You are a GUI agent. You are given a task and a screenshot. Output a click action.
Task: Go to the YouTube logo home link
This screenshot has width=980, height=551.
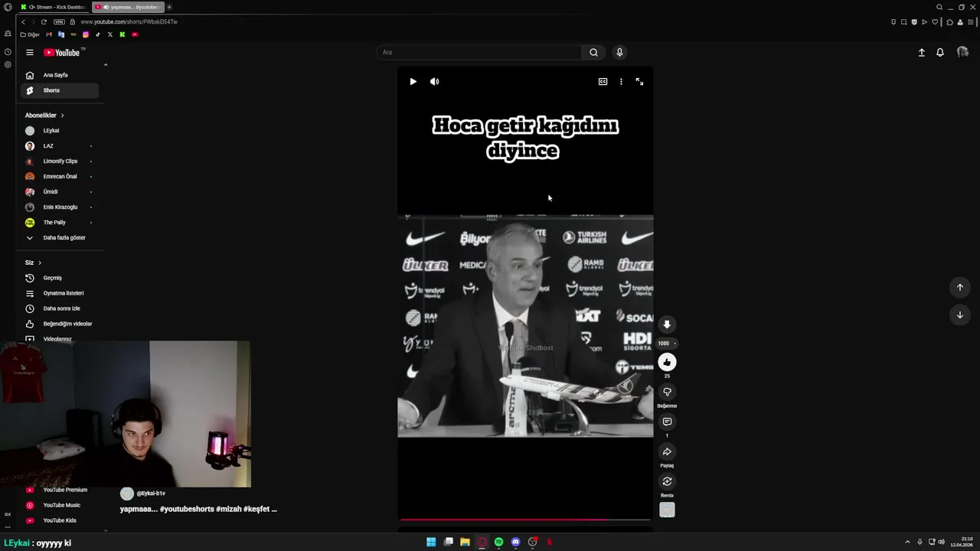[62, 53]
